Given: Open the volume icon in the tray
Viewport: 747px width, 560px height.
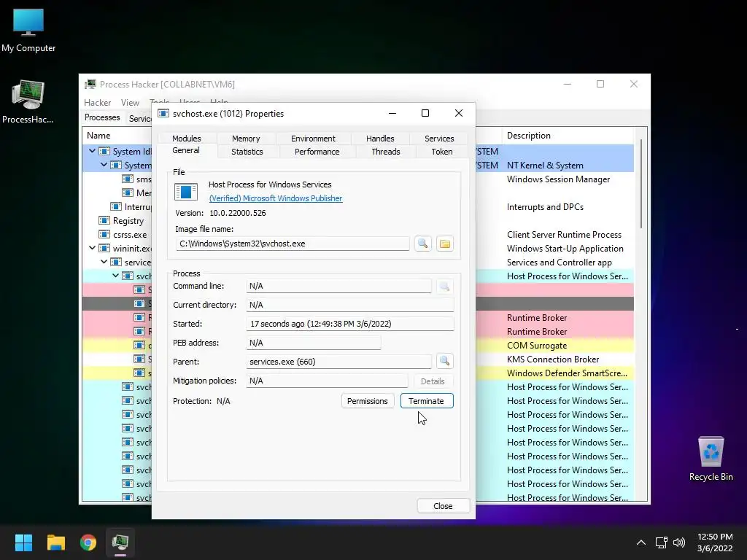Looking at the screenshot, I should [679, 542].
